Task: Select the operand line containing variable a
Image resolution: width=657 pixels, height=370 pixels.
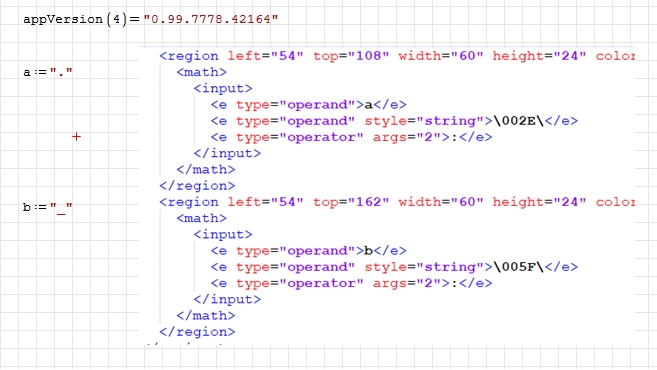Action: click(308, 105)
